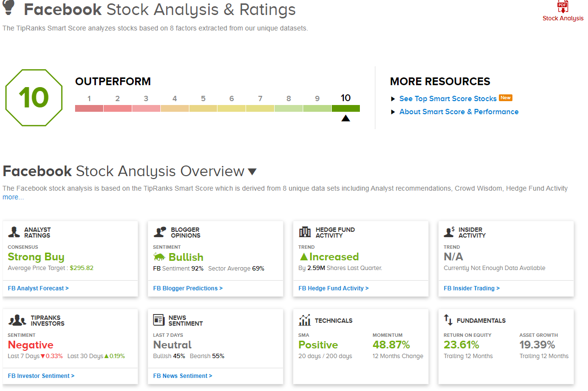
Task: Click the OUTPERFORM heading
Action: click(113, 82)
